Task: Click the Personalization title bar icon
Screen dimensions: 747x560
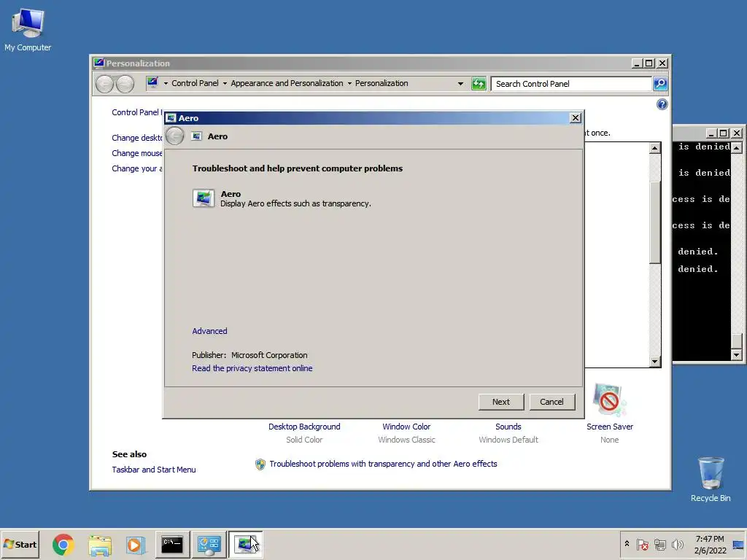Action: point(98,63)
